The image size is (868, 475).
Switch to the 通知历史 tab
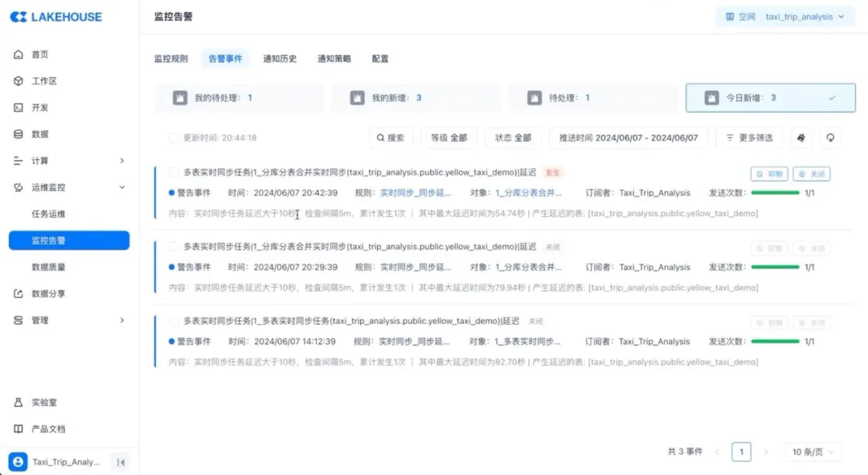[280, 59]
